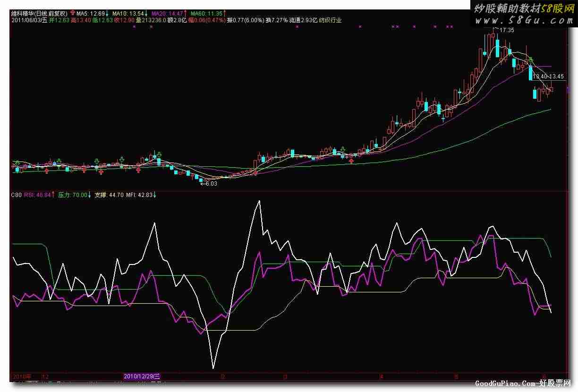Click the red up arrow after MA60 value
578x392 pixels.
point(224,14)
